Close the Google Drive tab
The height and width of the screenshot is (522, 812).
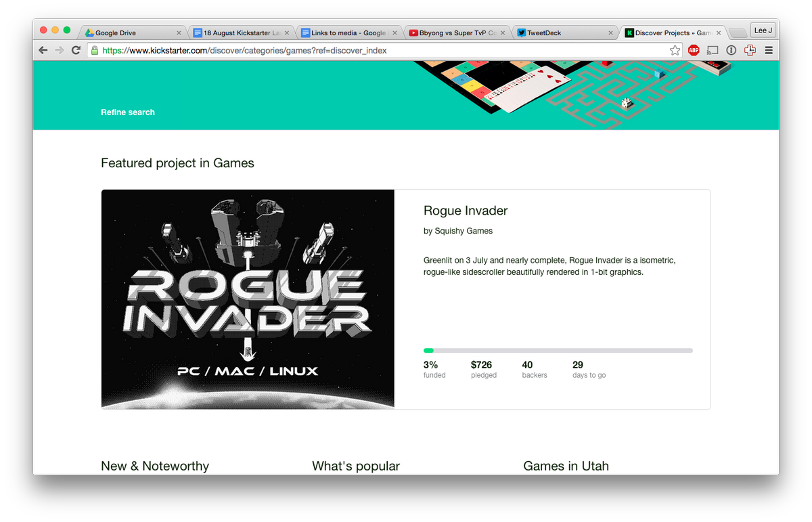[179, 32]
